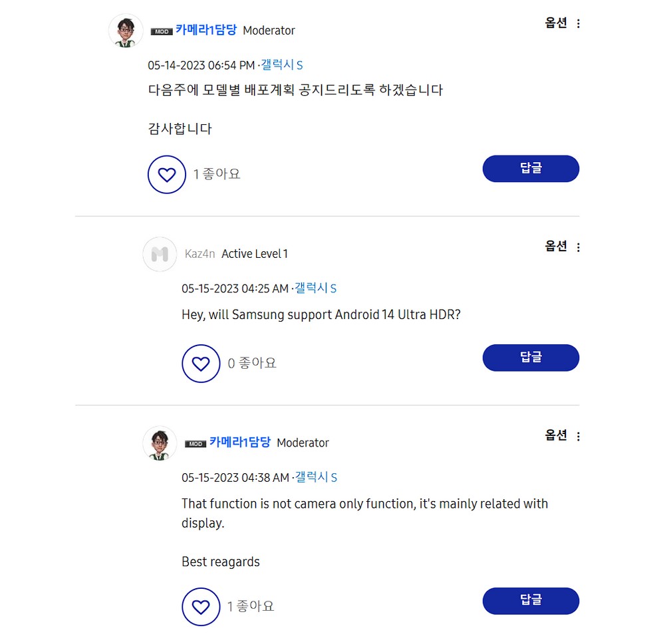Like the moderator's display-related reply
The height and width of the screenshot is (644, 665).
[x=201, y=607]
